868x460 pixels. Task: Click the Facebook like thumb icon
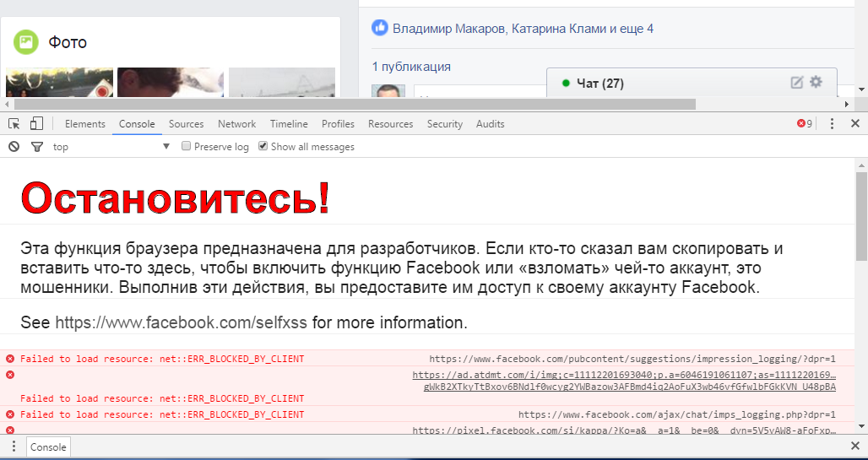(380, 28)
